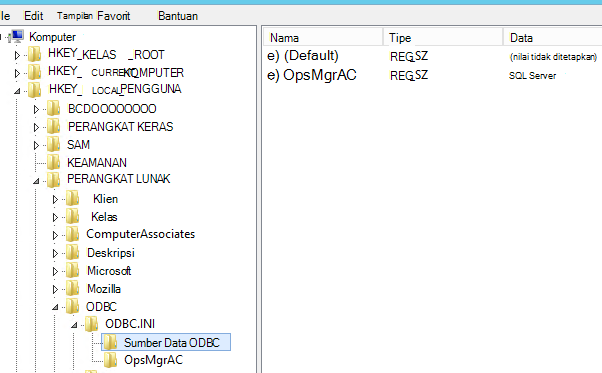602x373 pixels.
Task: Expand the HKEY_KELAS_ROOT node
Action: pos(17,56)
